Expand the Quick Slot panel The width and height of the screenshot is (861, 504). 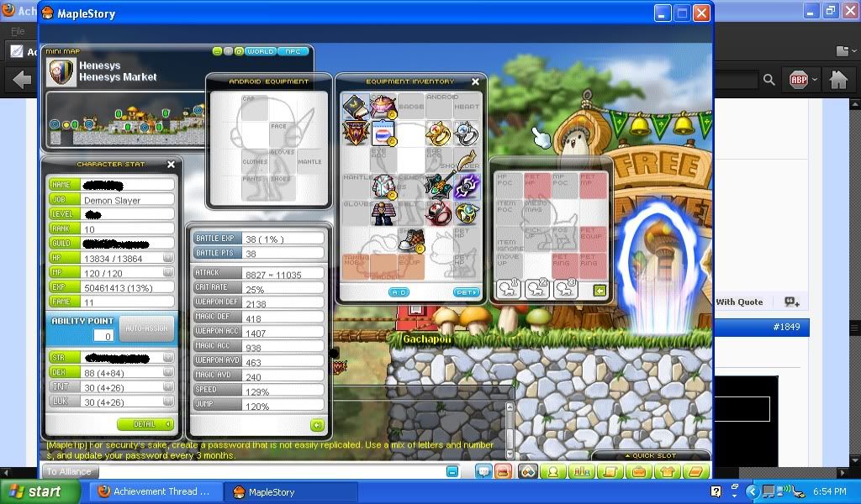coord(651,455)
